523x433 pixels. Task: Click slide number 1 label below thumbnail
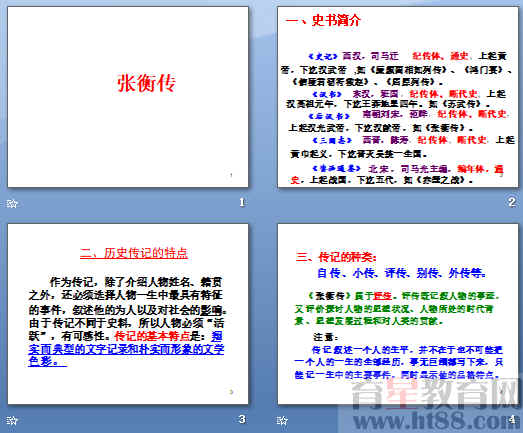tap(242, 202)
